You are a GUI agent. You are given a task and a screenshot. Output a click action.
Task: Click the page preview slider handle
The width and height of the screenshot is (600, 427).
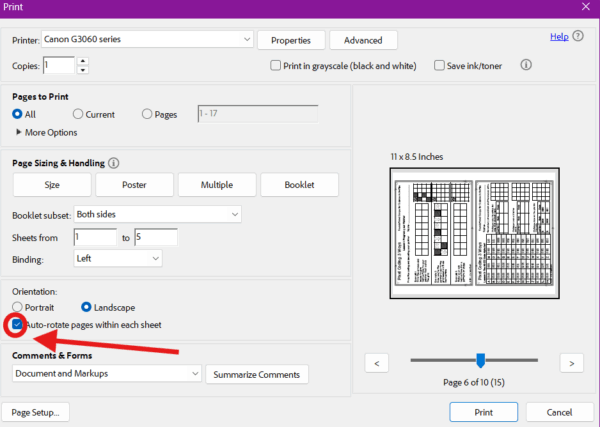[481, 360]
